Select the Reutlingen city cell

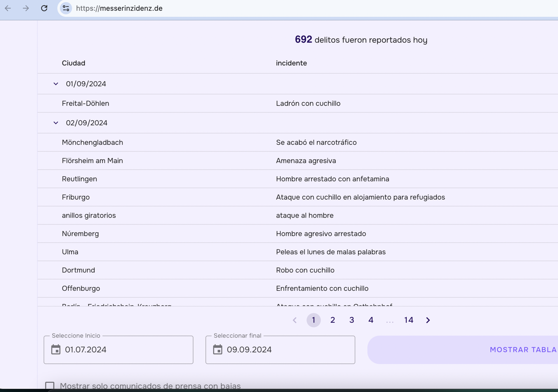(x=79, y=179)
